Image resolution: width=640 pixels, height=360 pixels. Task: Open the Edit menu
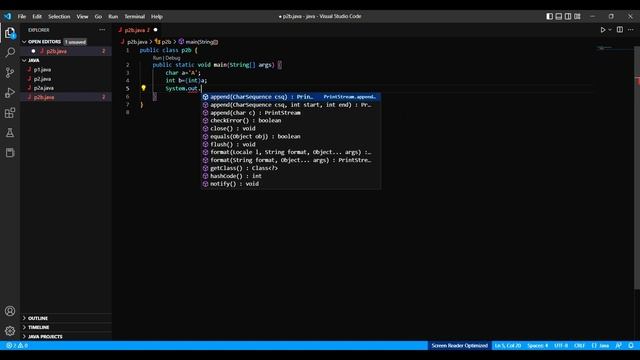pos(37,16)
